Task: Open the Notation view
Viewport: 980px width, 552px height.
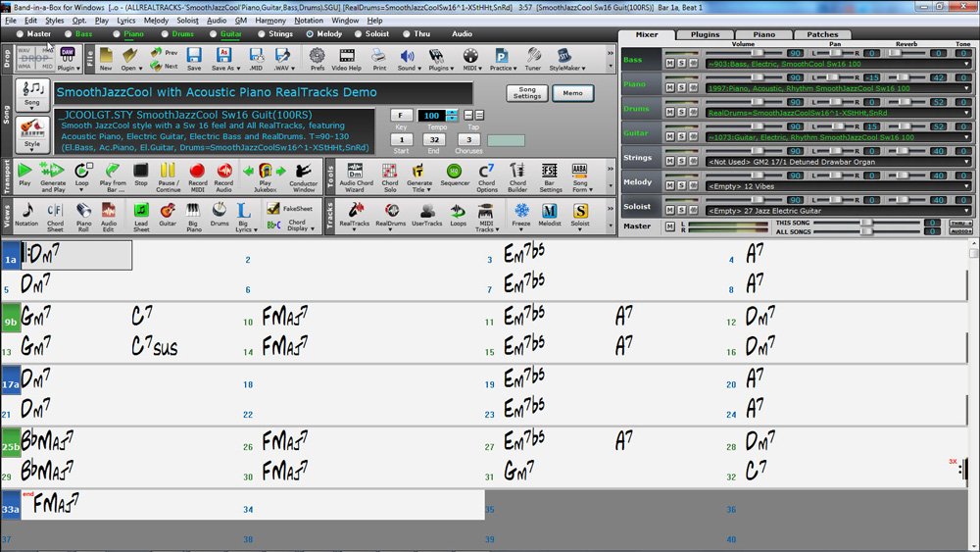Action: point(26,215)
